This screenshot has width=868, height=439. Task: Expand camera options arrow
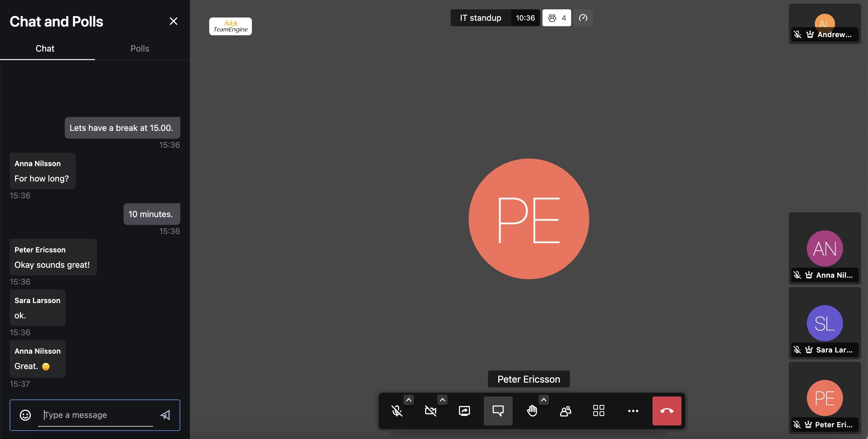[x=442, y=400]
